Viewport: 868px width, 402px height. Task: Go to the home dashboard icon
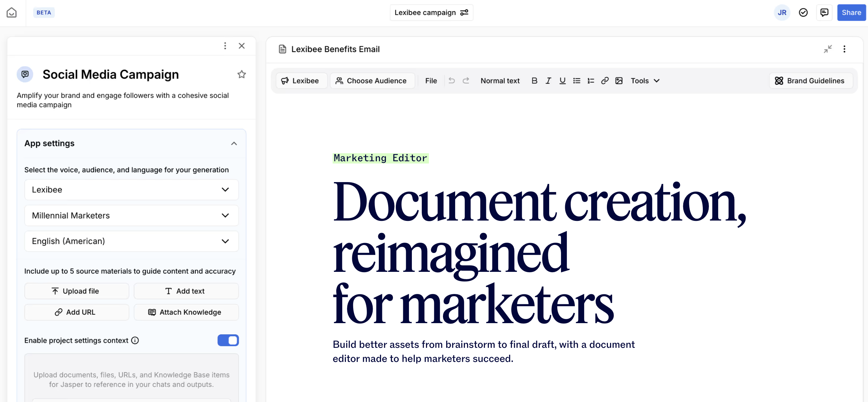coord(12,13)
